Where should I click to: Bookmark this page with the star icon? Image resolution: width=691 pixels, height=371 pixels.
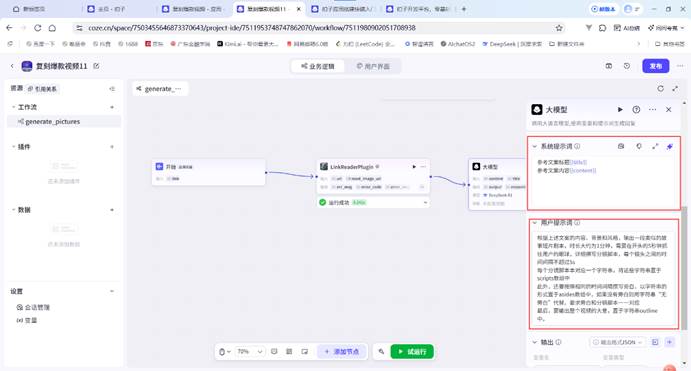pyautogui.click(x=559, y=28)
